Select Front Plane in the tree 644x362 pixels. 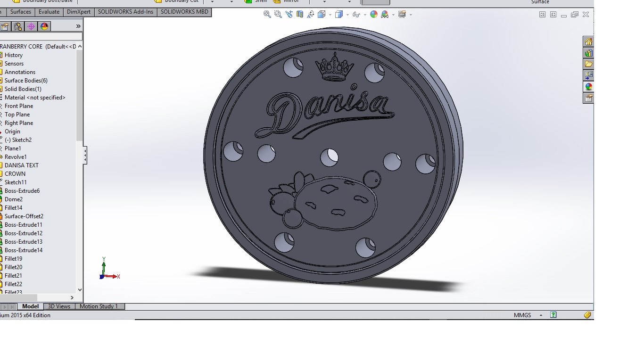coord(19,106)
